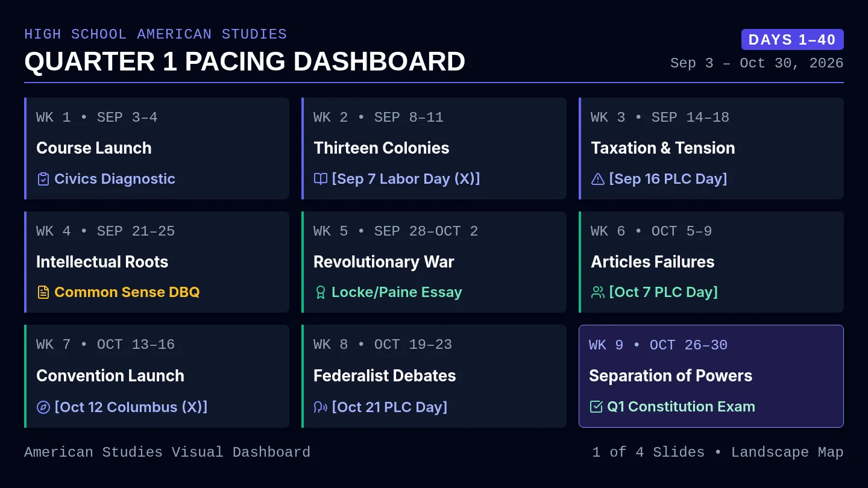Click the compass icon beside Oct 12 Columbus
This screenshot has width=868, height=488.
[43, 407]
